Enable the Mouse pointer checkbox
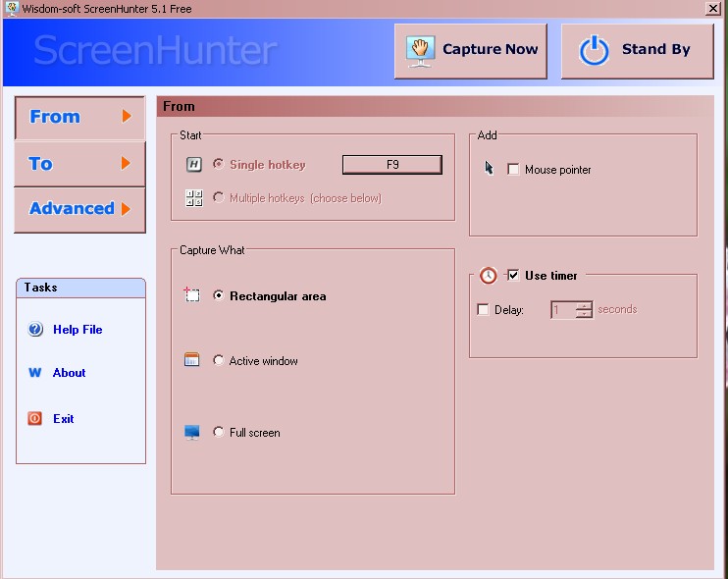Viewport: 728px width, 579px height. [x=513, y=169]
